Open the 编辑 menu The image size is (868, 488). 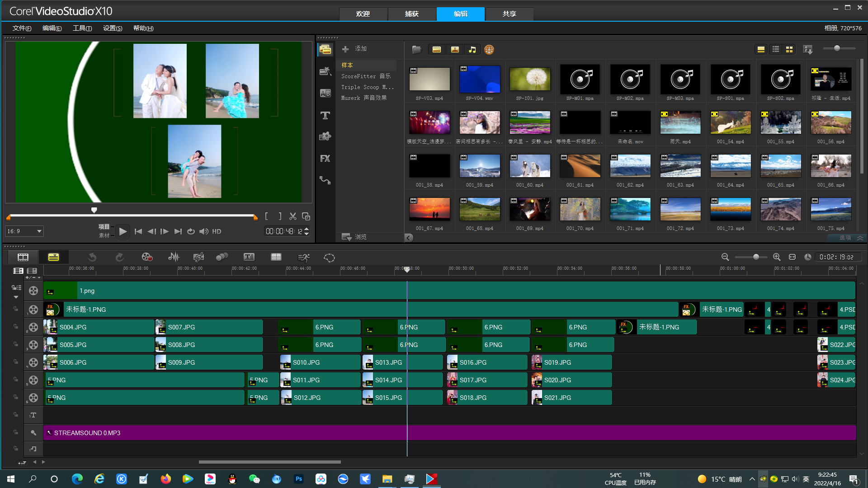point(52,28)
